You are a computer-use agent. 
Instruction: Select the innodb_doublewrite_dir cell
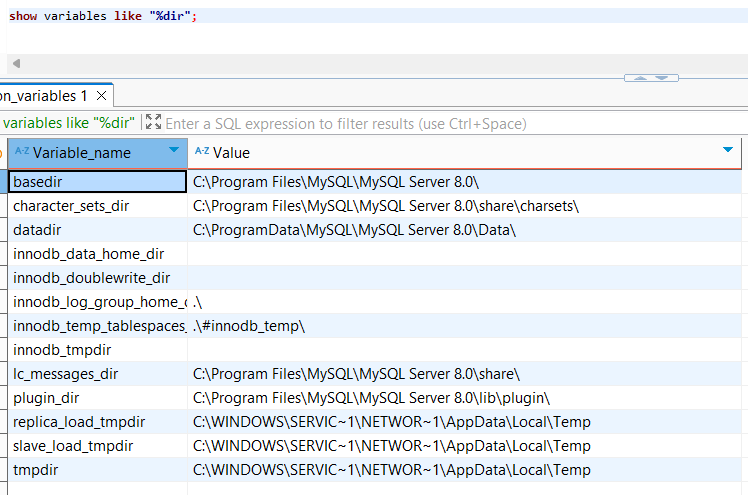[x=98, y=278]
